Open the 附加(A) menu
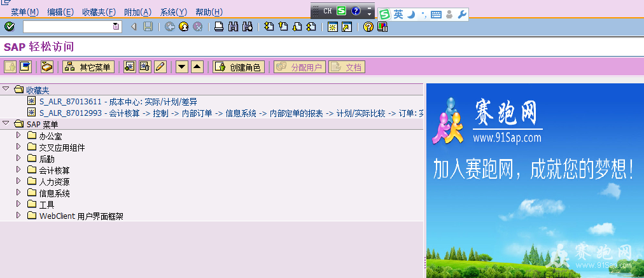The width and height of the screenshot is (644, 278). tap(138, 12)
